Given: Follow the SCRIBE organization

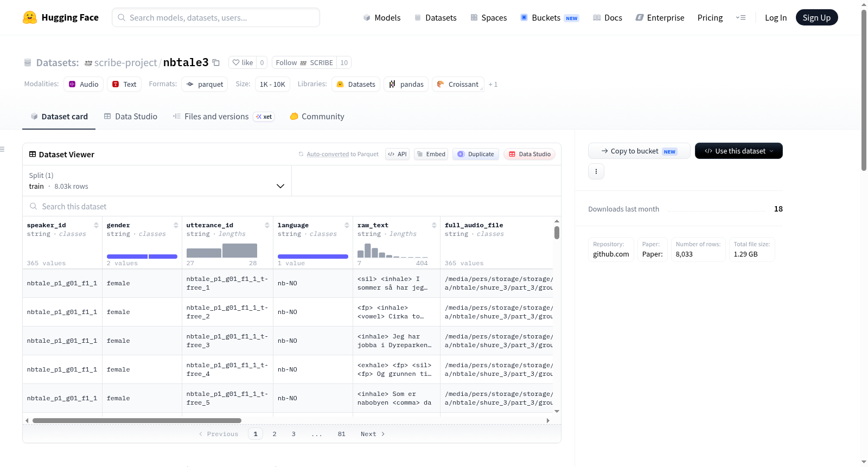Looking at the screenshot, I should point(304,62).
